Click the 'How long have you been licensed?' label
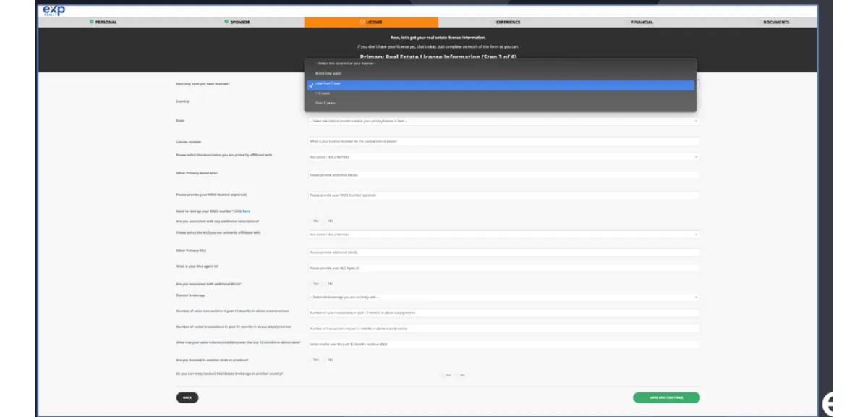Viewport: 868px width, 417px height. pos(203,84)
